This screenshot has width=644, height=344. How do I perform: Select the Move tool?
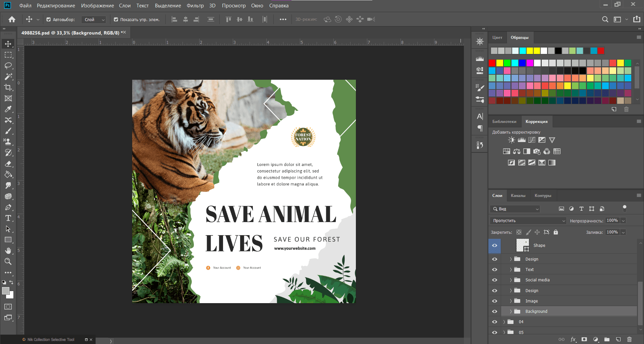pyautogui.click(x=8, y=44)
